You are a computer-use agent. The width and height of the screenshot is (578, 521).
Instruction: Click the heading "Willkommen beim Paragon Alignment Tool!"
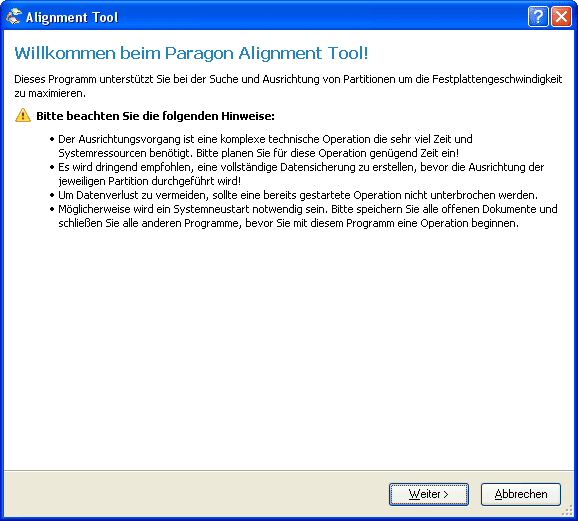[191, 53]
